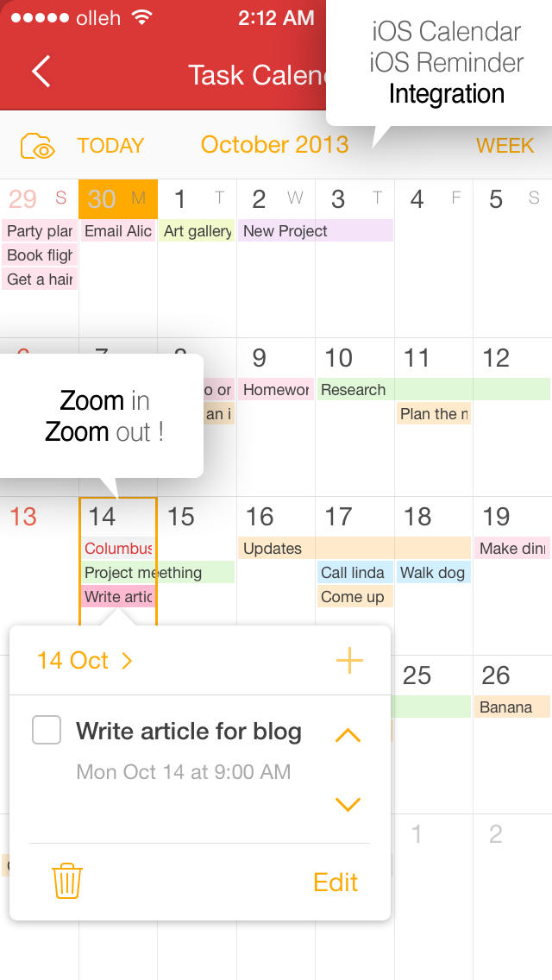Check the Write article for blog checkbox

pyautogui.click(x=47, y=731)
